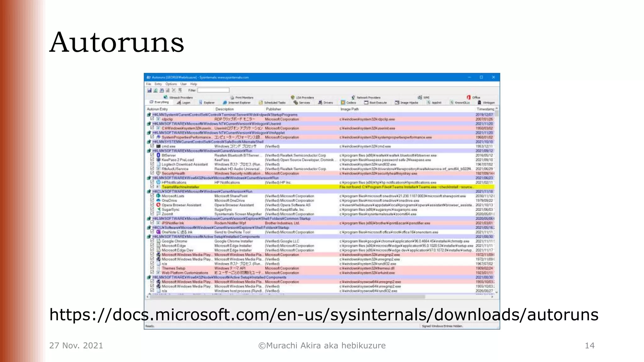The width and height of the screenshot is (644, 362).
Task: Click the vertical scrollbar of the list
Action: click(x=497, y=200)
